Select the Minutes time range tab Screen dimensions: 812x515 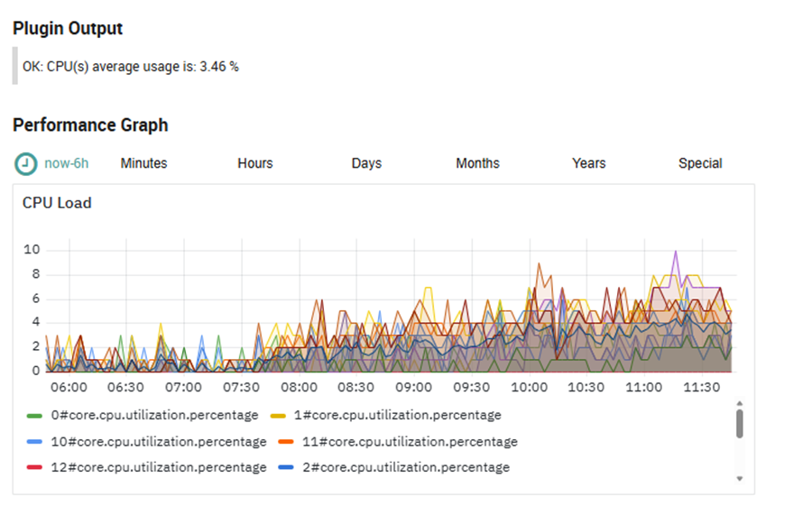pyautogui.click(x=143, y=163)
